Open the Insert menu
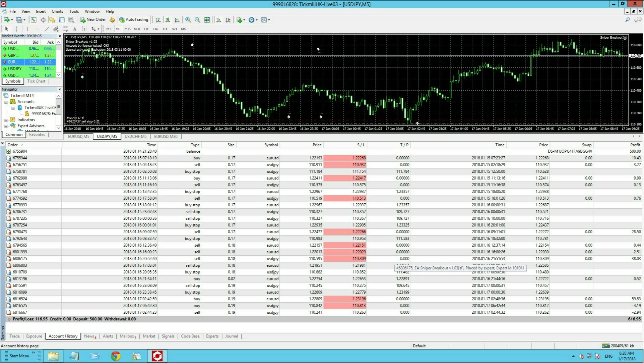Viewport: 644px width, 363px height. (x=41, y=11)
